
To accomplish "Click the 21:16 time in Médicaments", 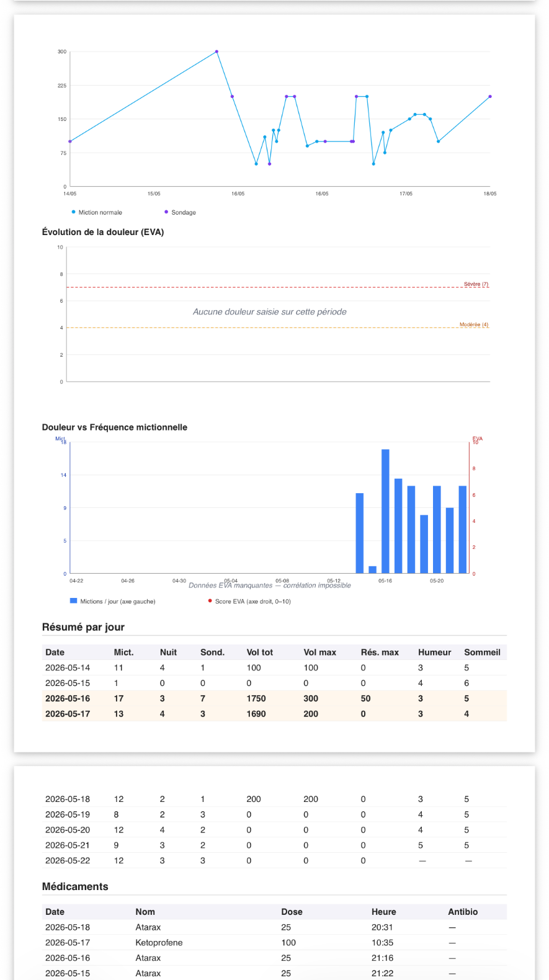I will [382, 958].
